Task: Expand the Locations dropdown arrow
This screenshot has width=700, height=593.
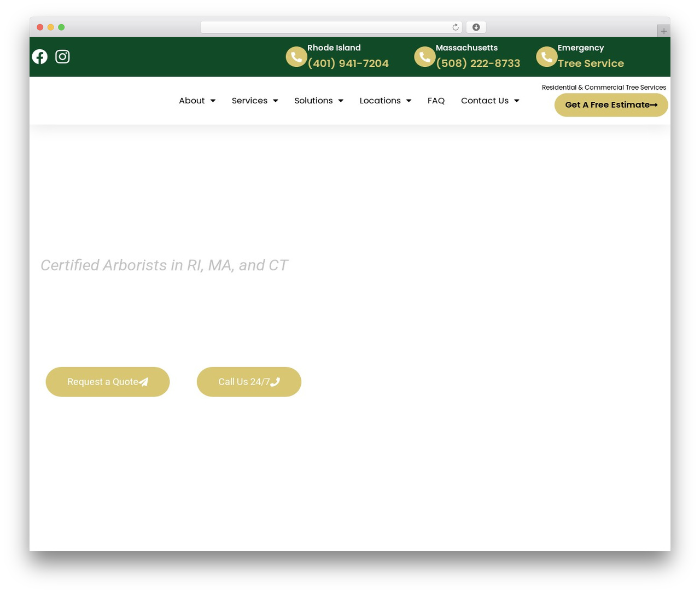Action: coord(409,101)
